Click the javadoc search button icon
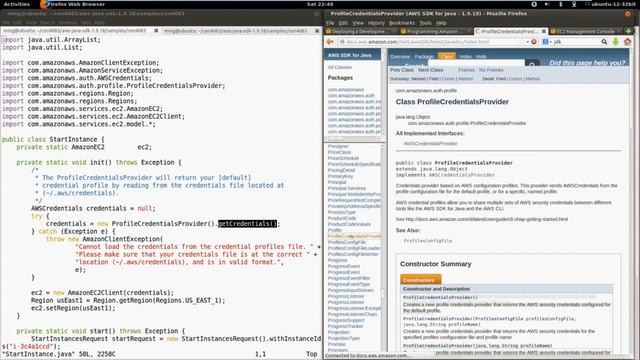The width and height of the screenshot is (640, 360). pyautogui.click(x=532, y=64)
